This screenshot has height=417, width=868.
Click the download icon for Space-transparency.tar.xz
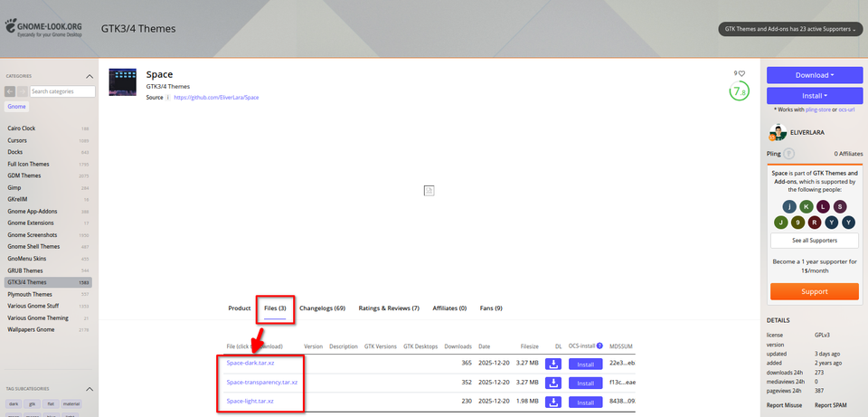553,383
